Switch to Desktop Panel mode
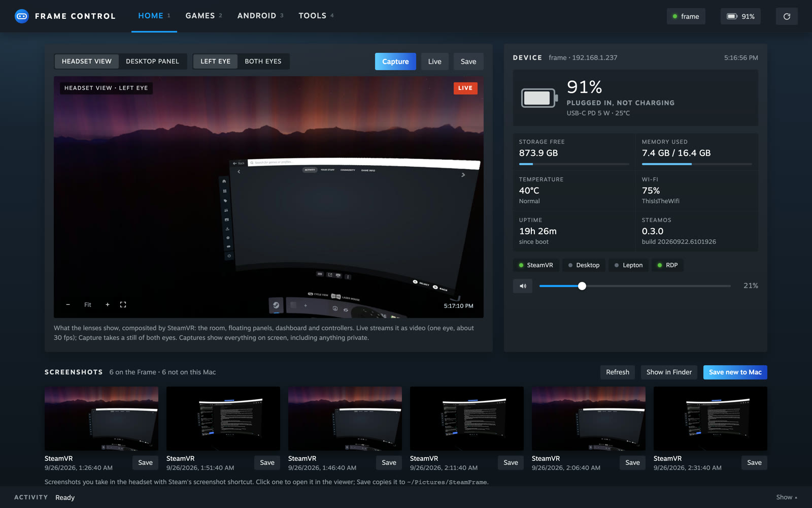812x508 pixels. 152,61
